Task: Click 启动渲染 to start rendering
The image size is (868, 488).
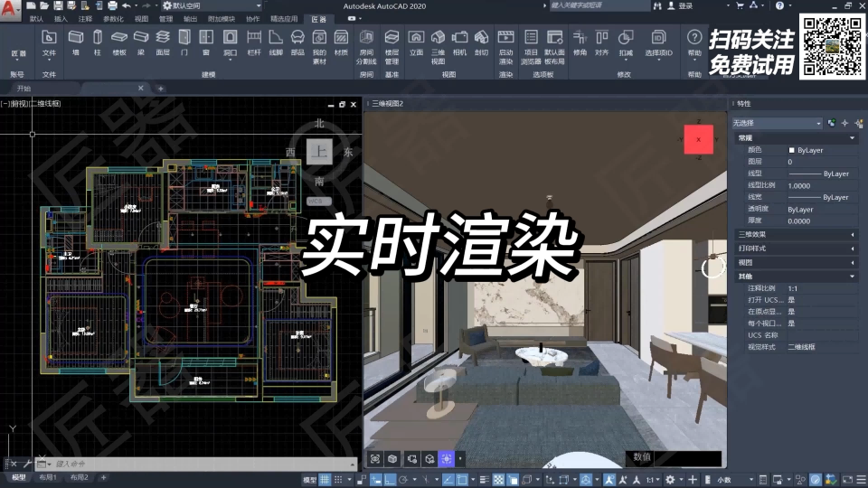Action: coord(506,46)
